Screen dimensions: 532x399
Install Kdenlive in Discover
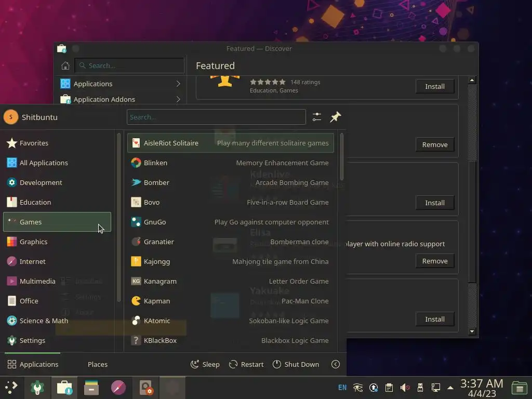tap(435, 203)
